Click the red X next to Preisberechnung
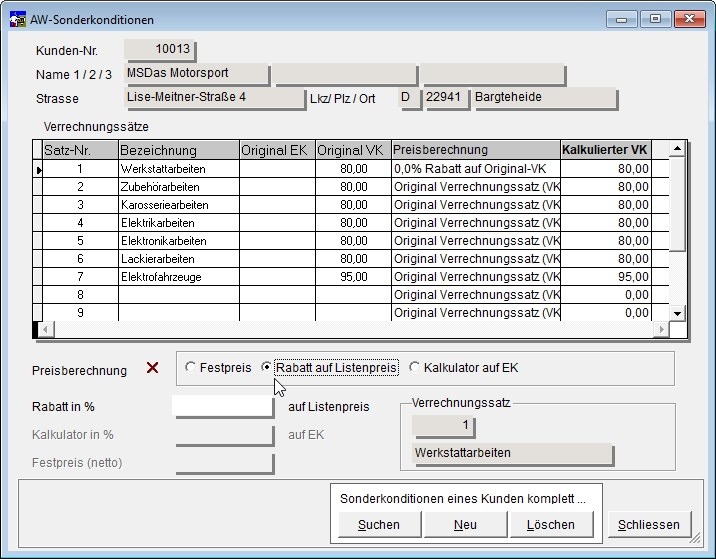The height and width of the screenshot is (559, 716). pyautogui.click(x=153, y=368)
